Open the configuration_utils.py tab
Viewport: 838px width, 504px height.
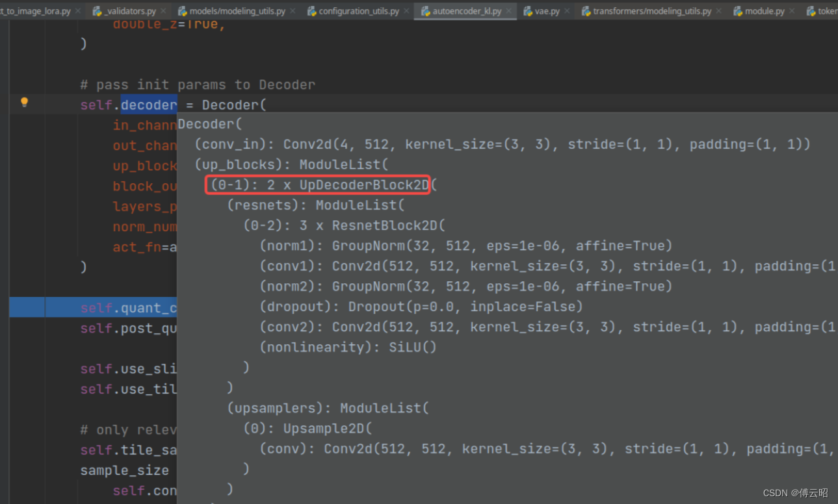point(358,11)
